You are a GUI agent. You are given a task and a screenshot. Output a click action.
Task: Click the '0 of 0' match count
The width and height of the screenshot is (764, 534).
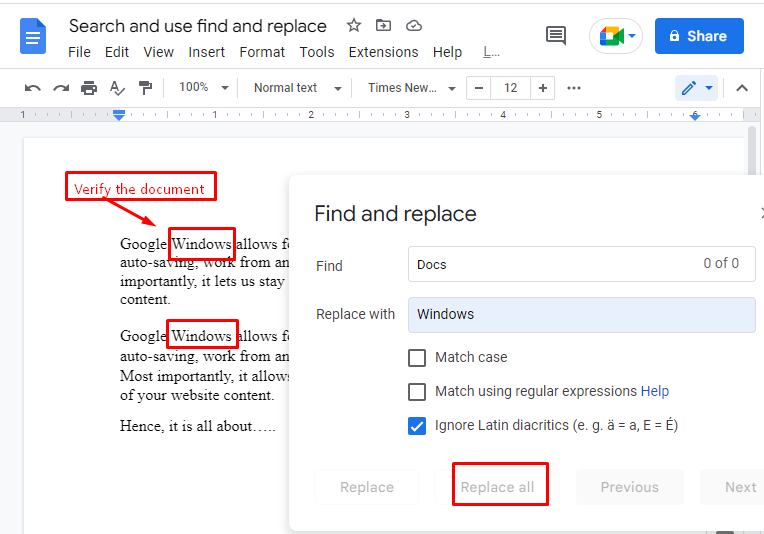click(721, 263)
